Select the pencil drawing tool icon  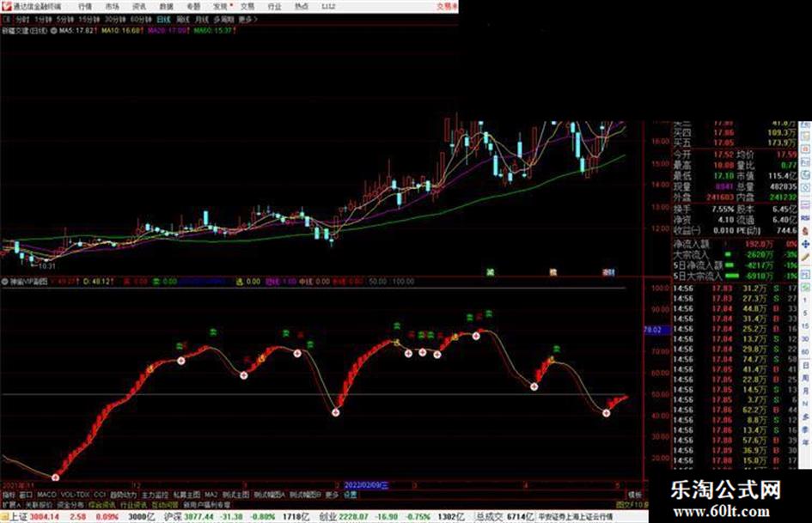click(805, 256)
